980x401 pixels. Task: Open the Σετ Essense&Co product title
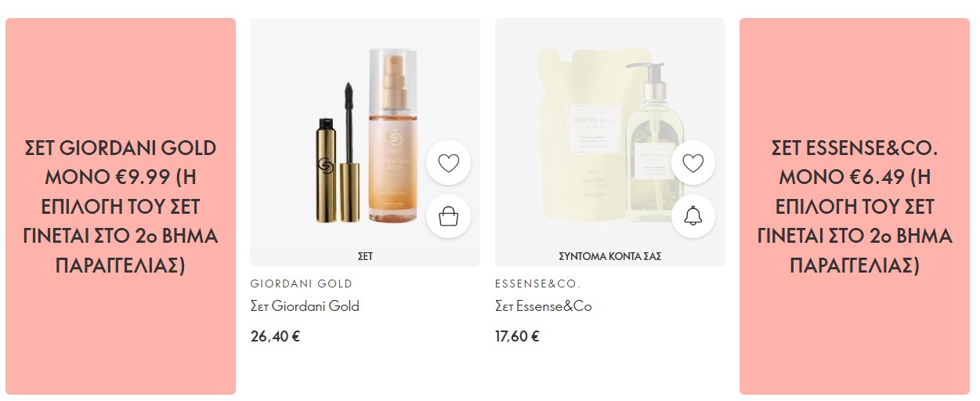point(544,306)
